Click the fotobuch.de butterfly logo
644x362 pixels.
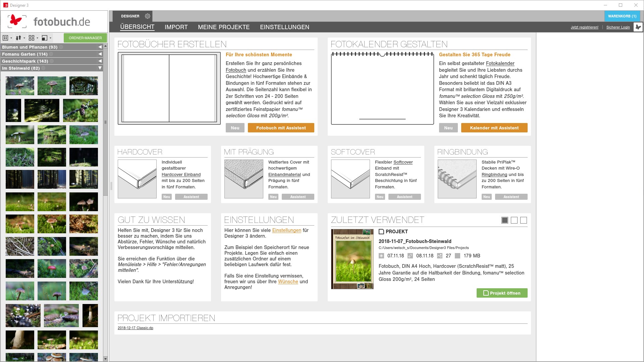(16, 21)
